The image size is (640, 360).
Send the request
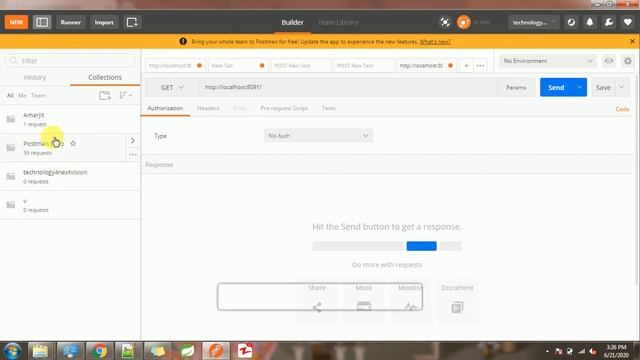pos(556,87)
